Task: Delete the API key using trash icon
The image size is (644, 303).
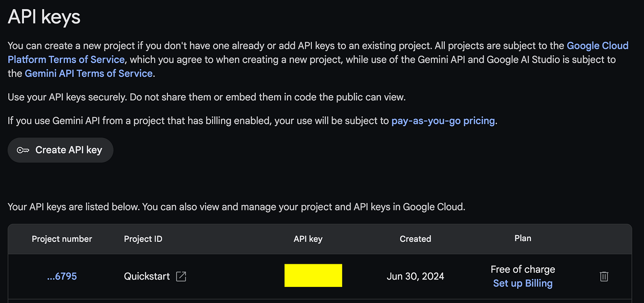Action: click(604, 276)
